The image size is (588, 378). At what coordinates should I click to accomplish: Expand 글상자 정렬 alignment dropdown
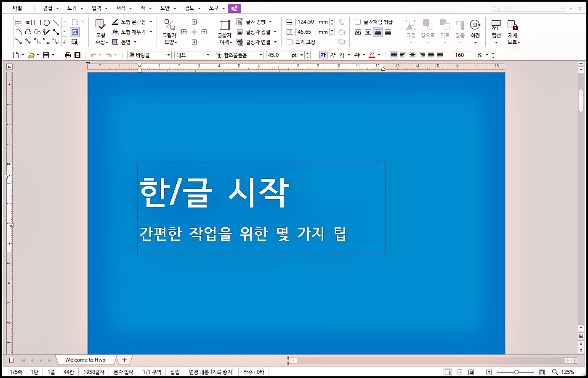[x=275, y=32]
